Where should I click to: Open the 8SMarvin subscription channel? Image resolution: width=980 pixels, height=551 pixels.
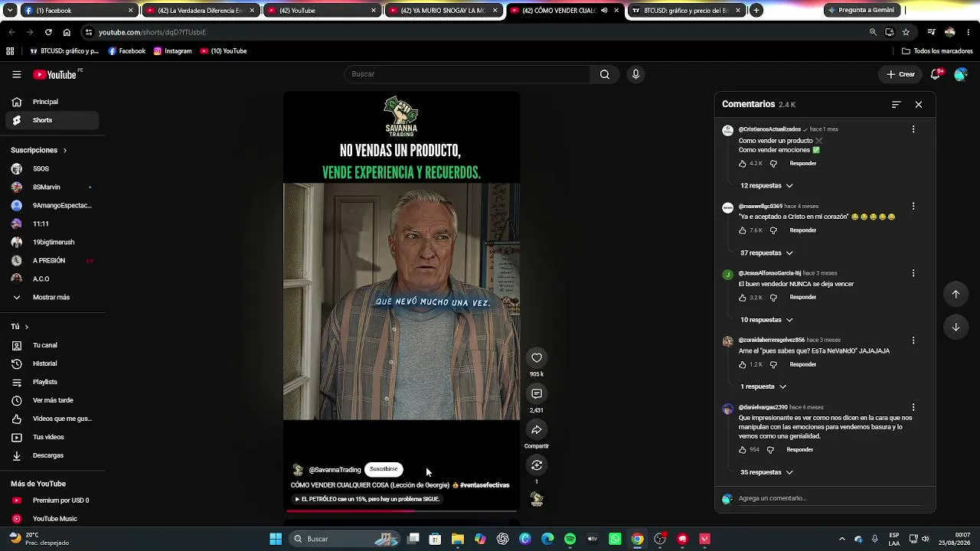point(52,187)
